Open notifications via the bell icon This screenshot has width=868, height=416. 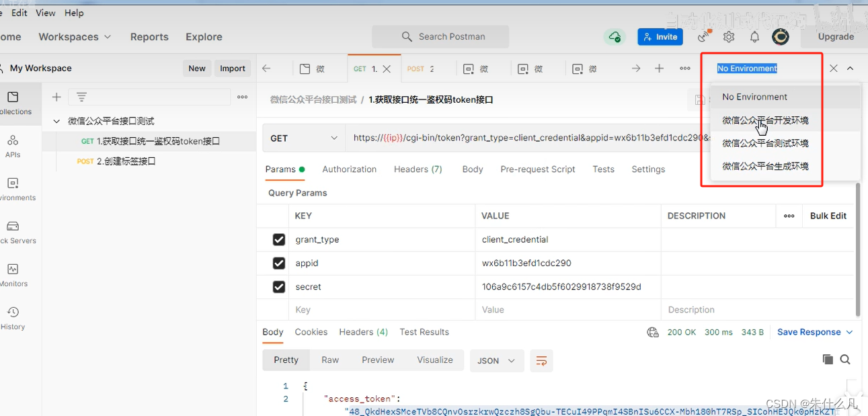click(x=754, y=37)
